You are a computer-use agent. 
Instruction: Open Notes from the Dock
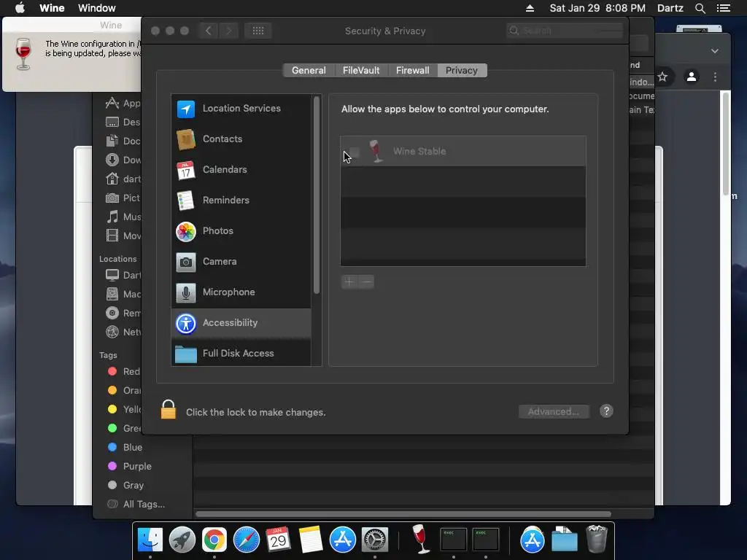(311, 540)
